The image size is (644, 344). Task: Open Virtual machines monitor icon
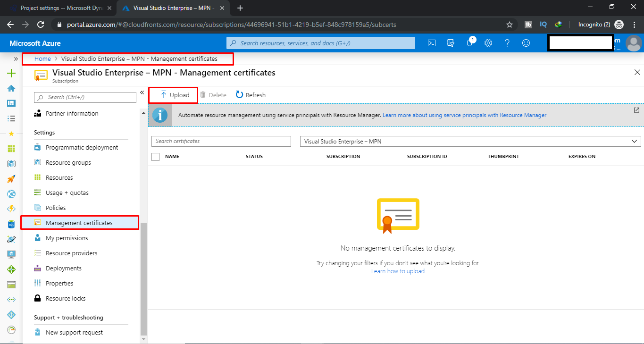click(11, 254)
